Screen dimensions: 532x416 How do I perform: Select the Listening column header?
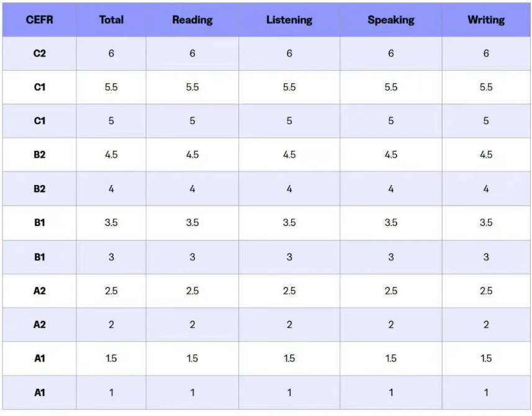coord(289,20)
